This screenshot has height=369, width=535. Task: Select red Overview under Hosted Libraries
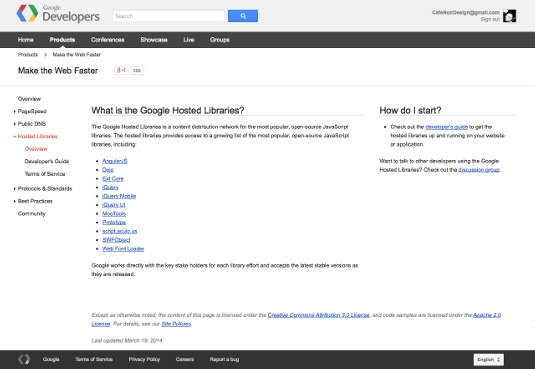(36, 149)
